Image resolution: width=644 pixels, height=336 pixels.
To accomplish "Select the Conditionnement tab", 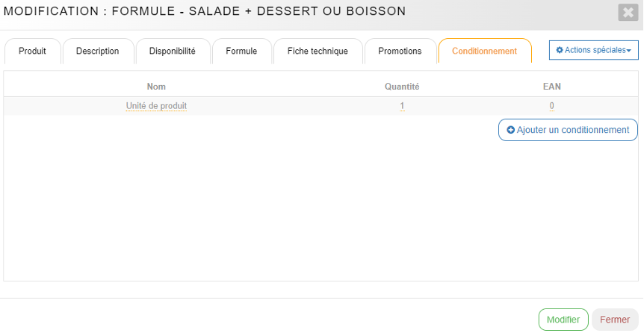I will [x=484, y=51].
